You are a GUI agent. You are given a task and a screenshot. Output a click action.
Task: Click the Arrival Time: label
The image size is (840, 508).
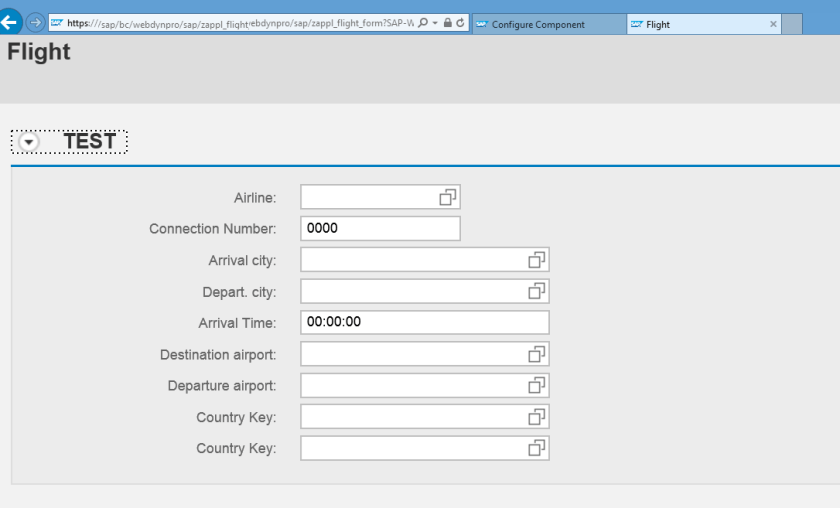pos(237,323)
